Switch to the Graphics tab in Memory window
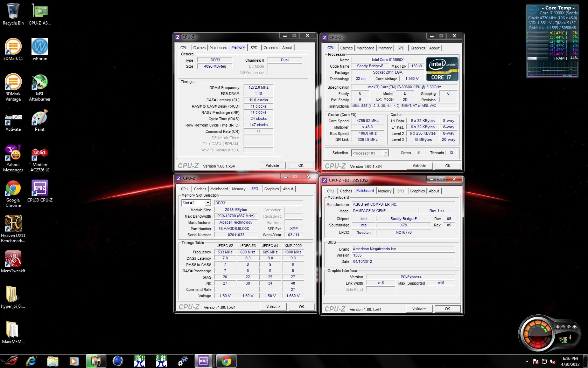 pos(271,48)
